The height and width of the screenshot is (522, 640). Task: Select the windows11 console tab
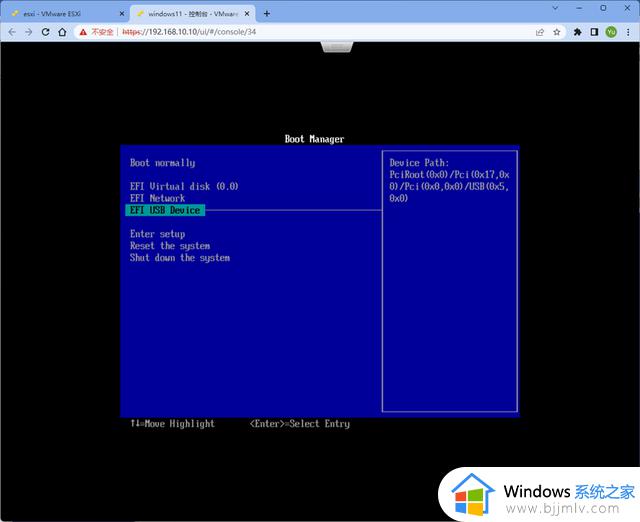pyautogui.click(x=192, y=13)
